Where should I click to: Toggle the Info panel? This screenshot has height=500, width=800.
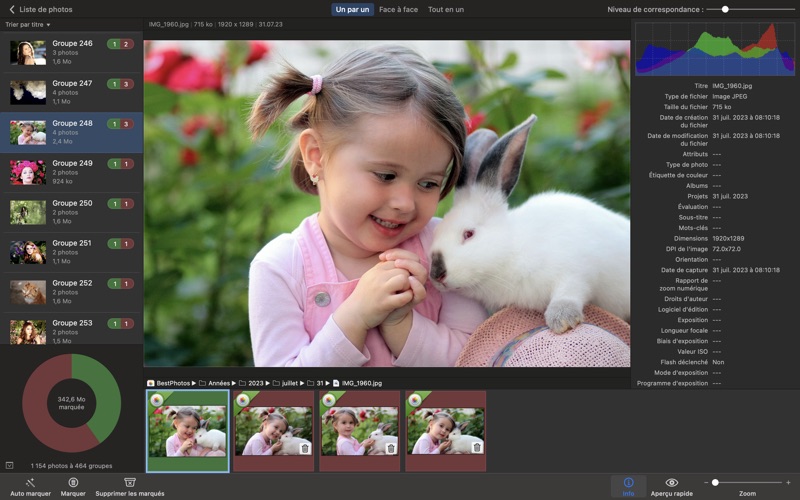point(629,487)
